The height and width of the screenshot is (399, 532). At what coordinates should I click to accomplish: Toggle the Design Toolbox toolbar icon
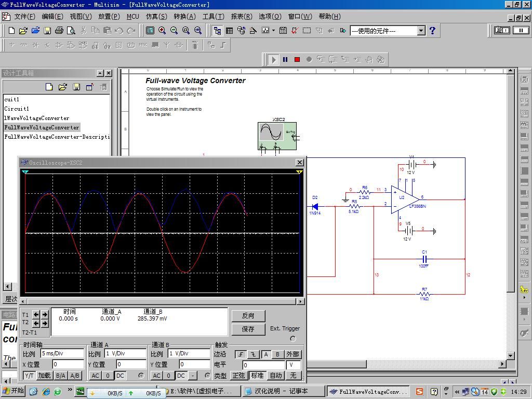[218, 31]
